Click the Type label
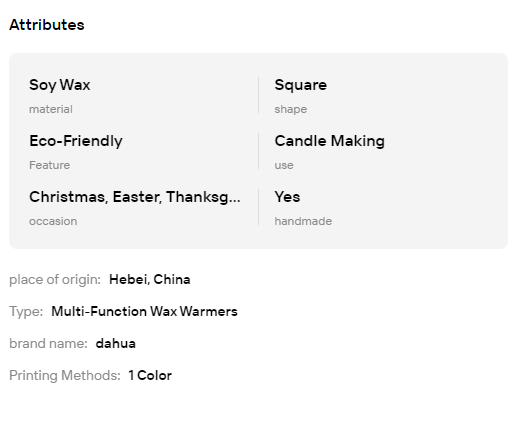Image resolution: width=519 pixels, height=445 pixels. pyautogui.click(x=26, y=312)
